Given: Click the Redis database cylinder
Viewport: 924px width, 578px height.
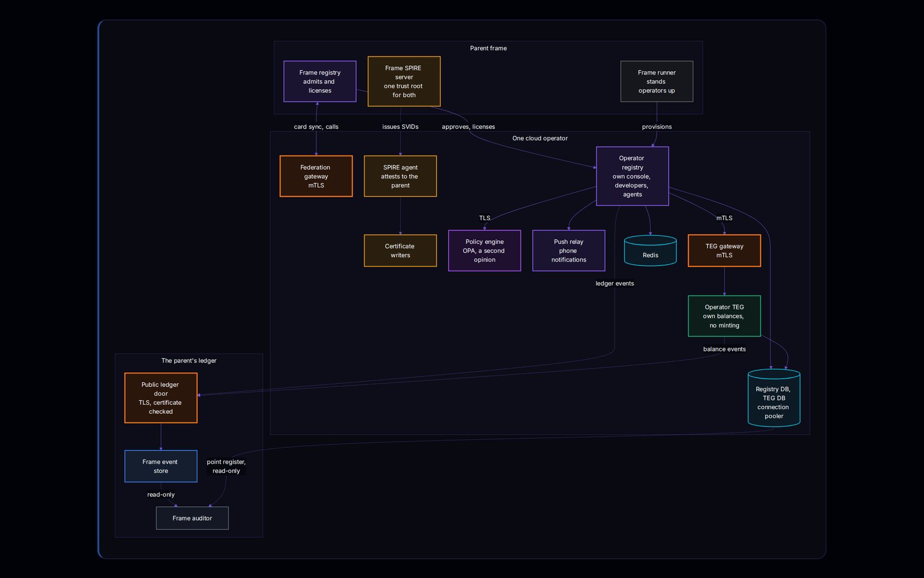Looking at the screenshot, I should (x=650, y=251).
